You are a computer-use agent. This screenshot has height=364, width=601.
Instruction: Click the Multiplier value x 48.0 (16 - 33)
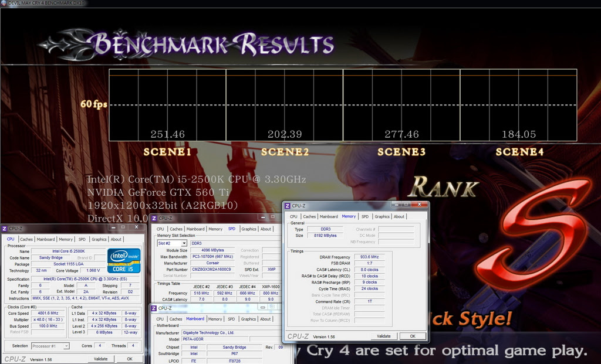(48, 319)
